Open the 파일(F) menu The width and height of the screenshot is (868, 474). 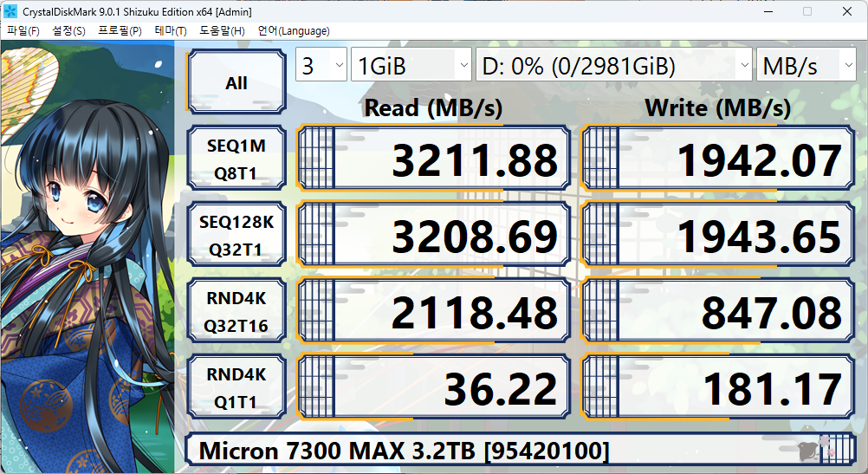coord(23,31)
